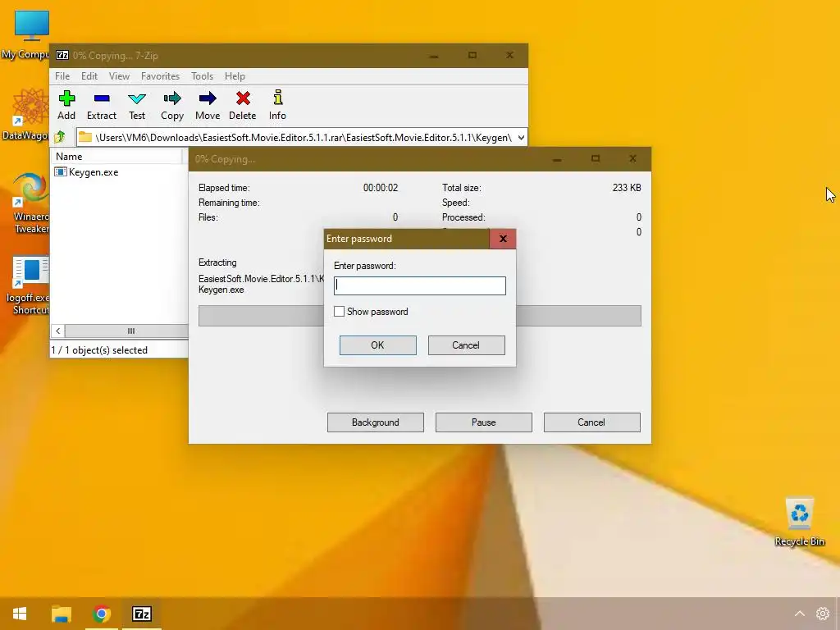Click the Name column header
Screen dimensions: 840x630
pyautogui.click(x=116, y=157)
